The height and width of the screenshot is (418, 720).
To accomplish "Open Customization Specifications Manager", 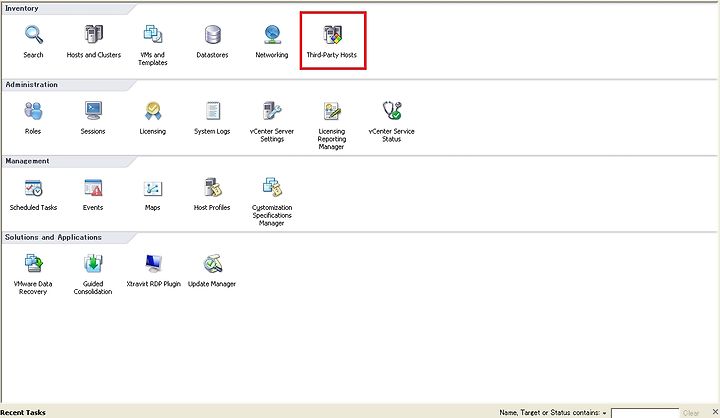I will pos(272,188).
